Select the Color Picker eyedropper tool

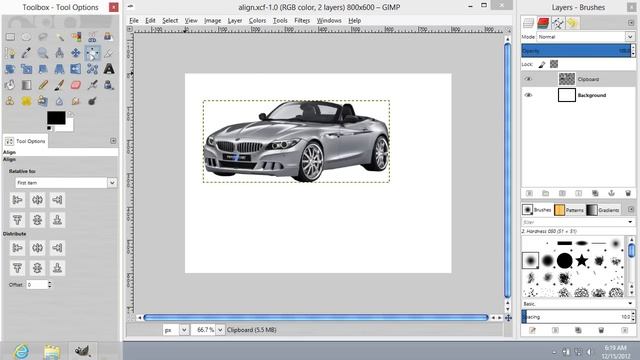pos(27,53)
